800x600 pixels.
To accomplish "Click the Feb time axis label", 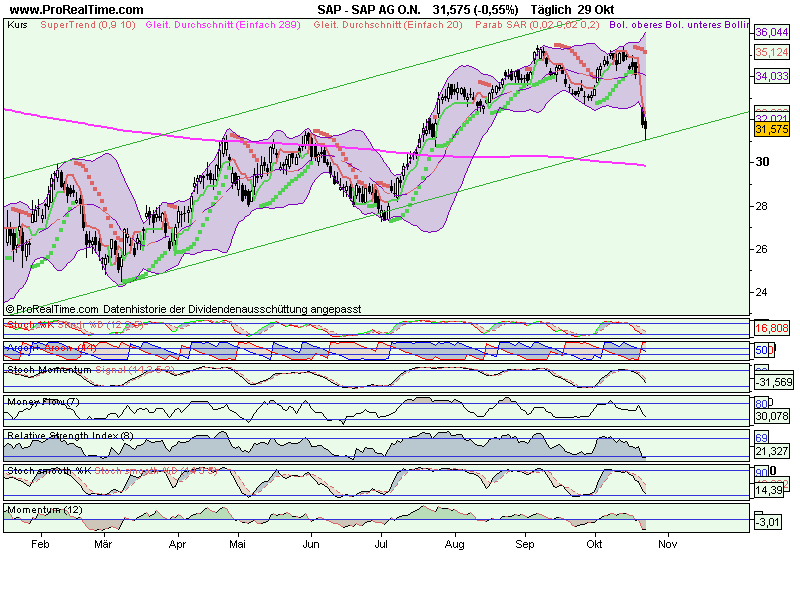I will tap(40, 544).
